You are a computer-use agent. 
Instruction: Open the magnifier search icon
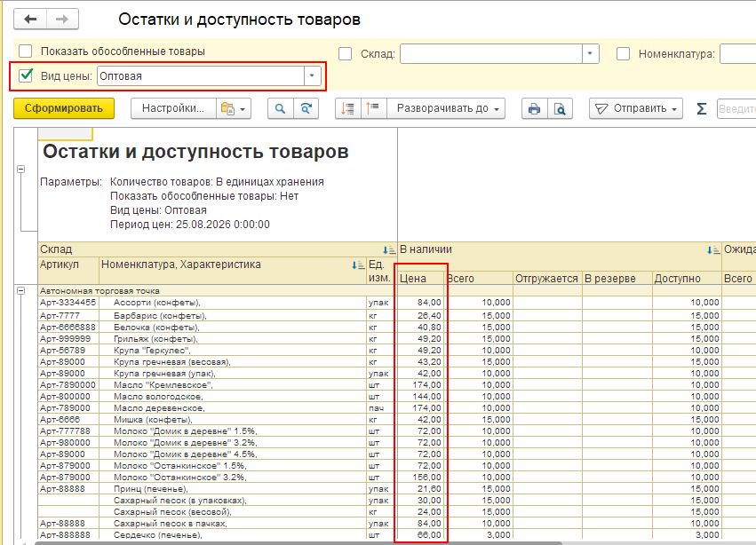coord(280,108)
